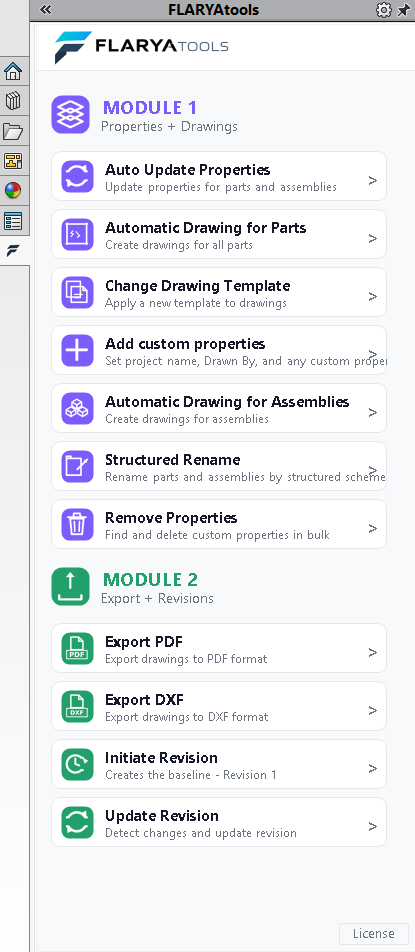Click the Initiate Revision clock icon
The image size is (415, 952).
click(78, 764)
